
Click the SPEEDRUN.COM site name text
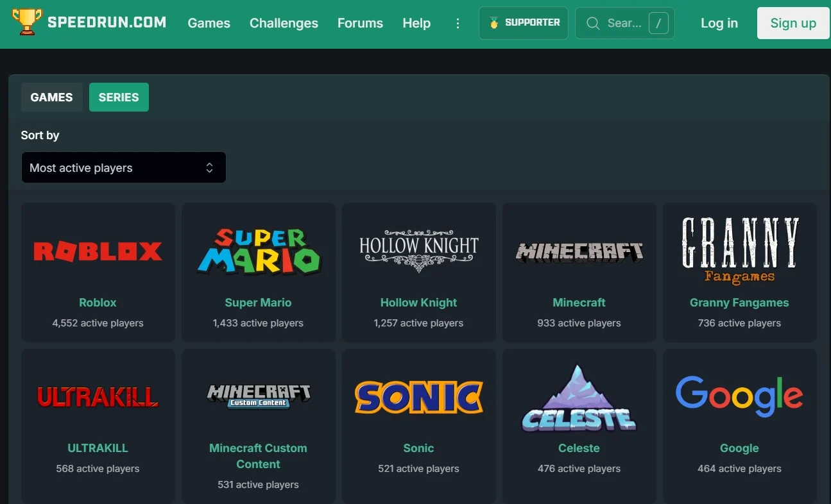tap(107, 22)
